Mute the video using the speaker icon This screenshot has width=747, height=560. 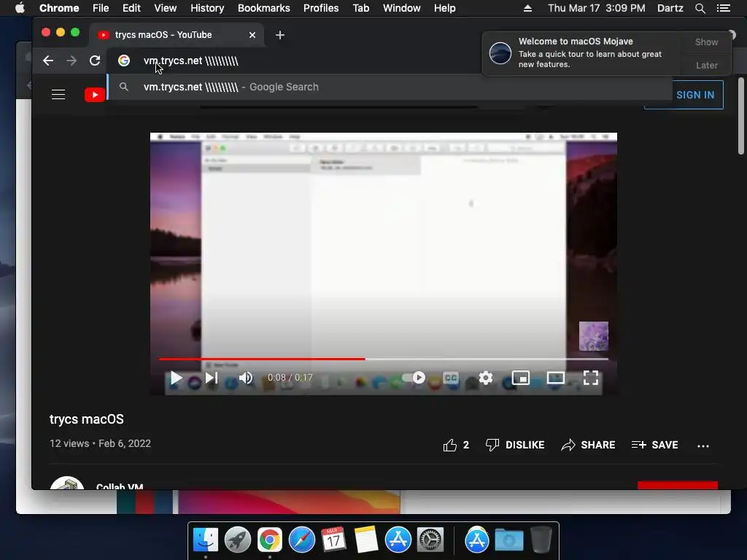pos(246,378)
